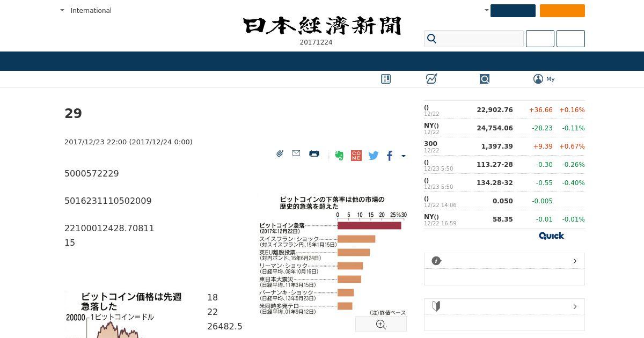Open the bond yield row showing 0.050
This screenshot has width=644, height=338.
point(504,201)
